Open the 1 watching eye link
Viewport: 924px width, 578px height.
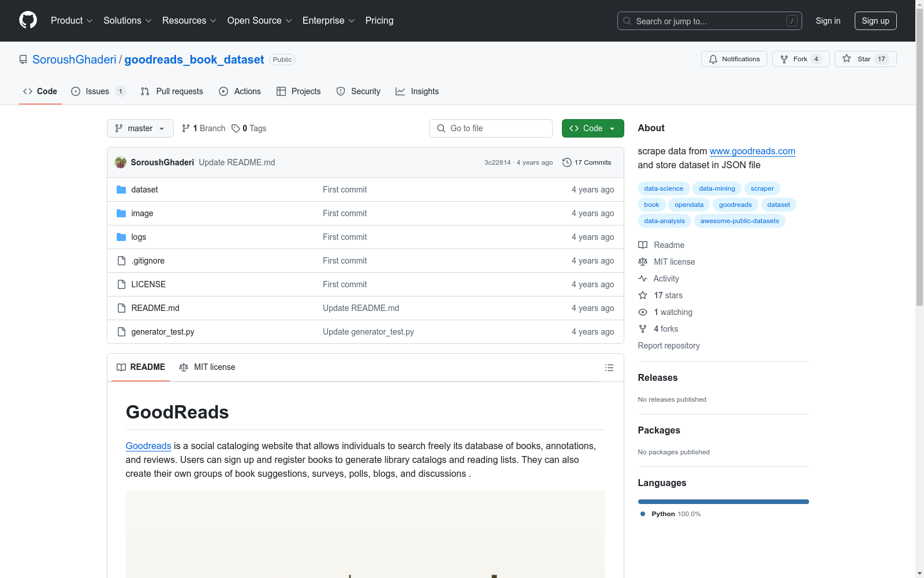coord(672,312)
